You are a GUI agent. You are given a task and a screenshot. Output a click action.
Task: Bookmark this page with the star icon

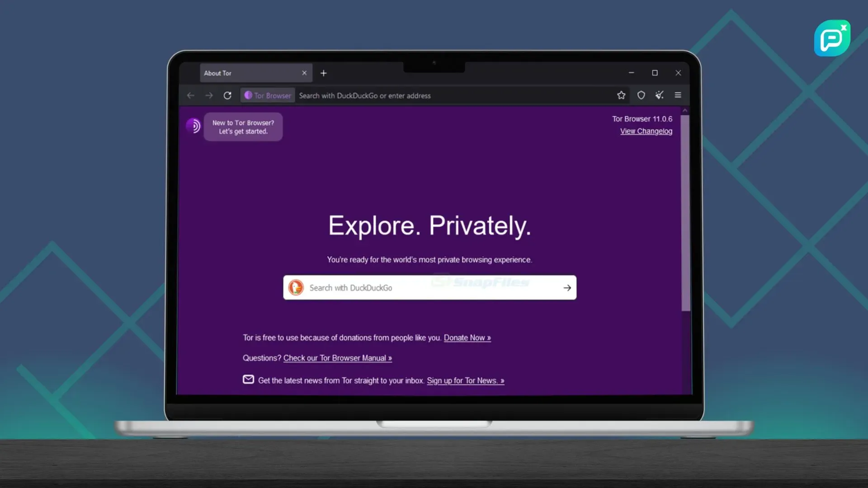pyautogui.click(x=621, y=95)
